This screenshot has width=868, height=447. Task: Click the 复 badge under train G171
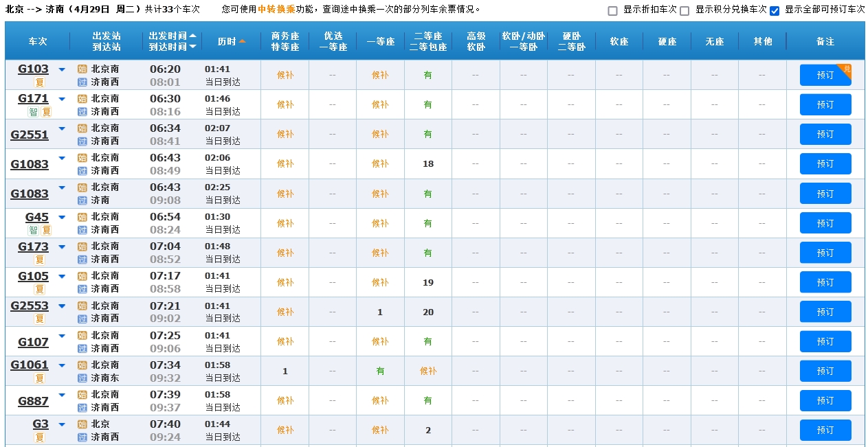pyautogui.click(x=46, y=112)
